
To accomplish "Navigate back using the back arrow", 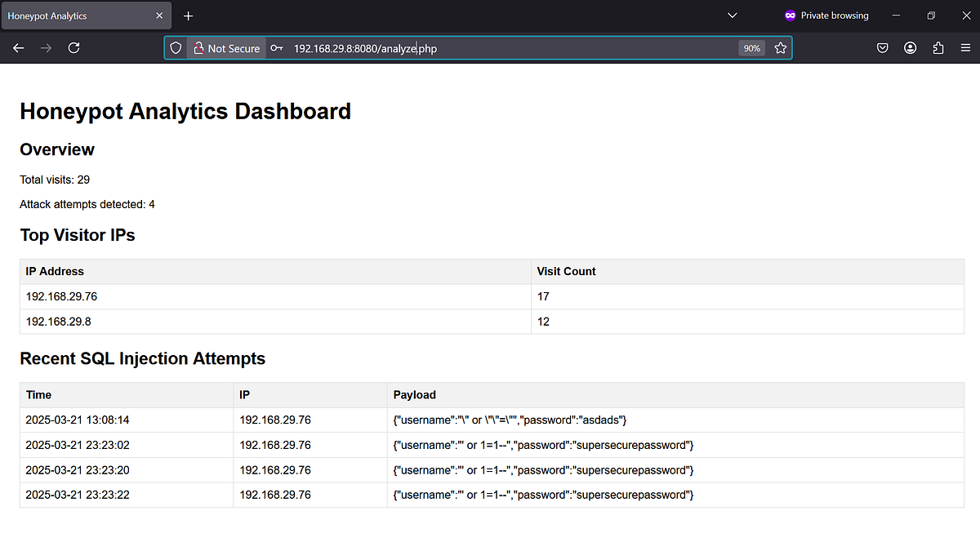I will (18, 48).
